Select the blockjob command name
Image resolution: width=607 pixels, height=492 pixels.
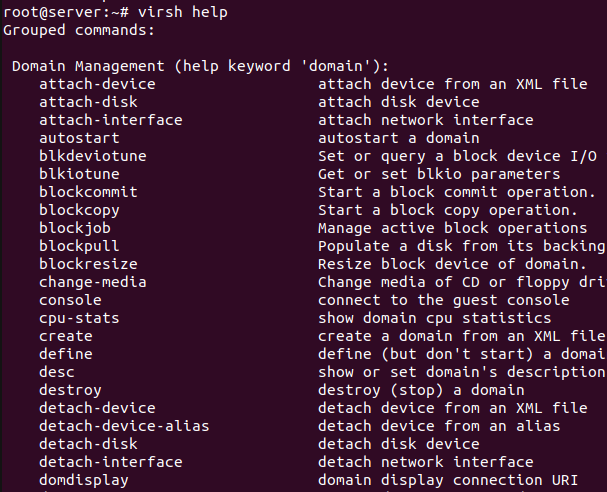coord(75,228)
